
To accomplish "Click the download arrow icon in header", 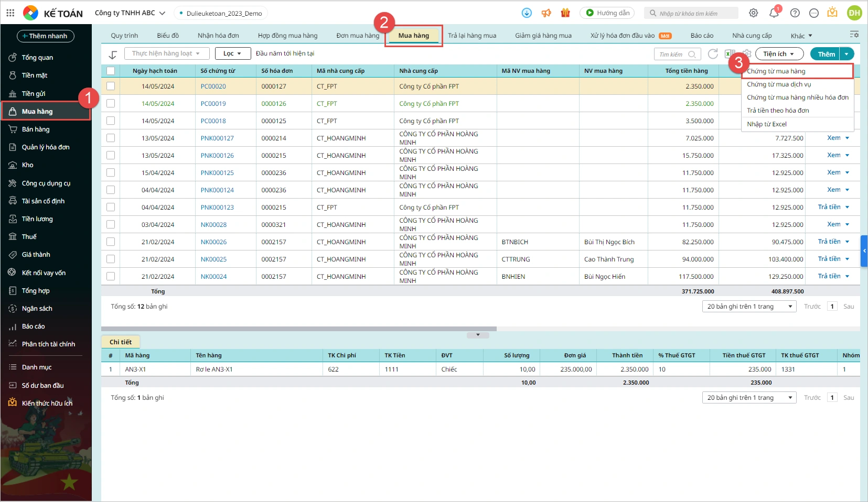I will 527,13.
